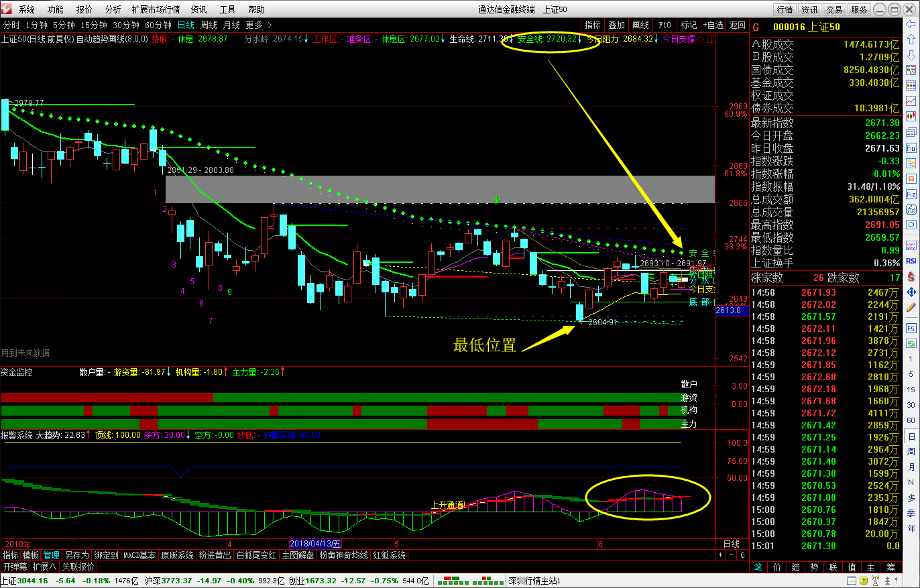The image size is (920, 588).
Task: Open the f(x) formula icon
Action: point(911,209)
